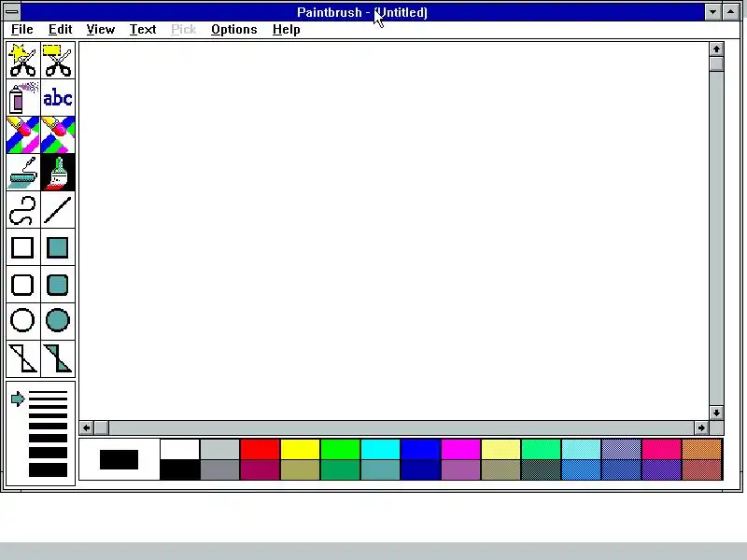This screenshot has height=560, width=747.
Task: Open the View menu
Action: (x=101, y=30)
